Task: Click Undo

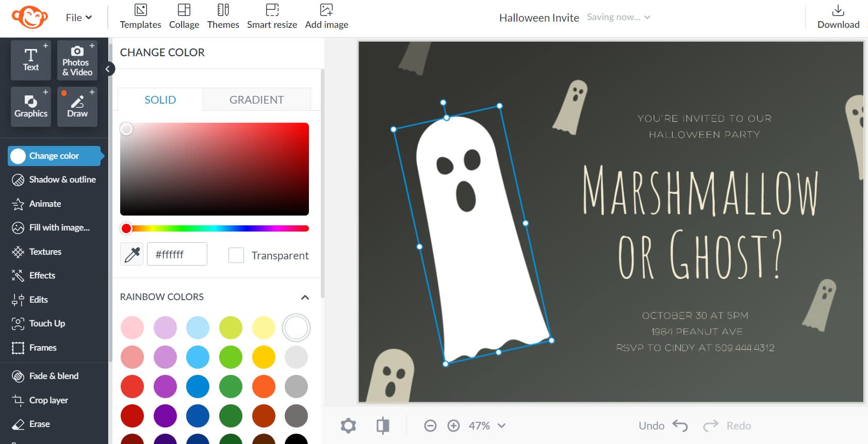Action: click(663, 426)
